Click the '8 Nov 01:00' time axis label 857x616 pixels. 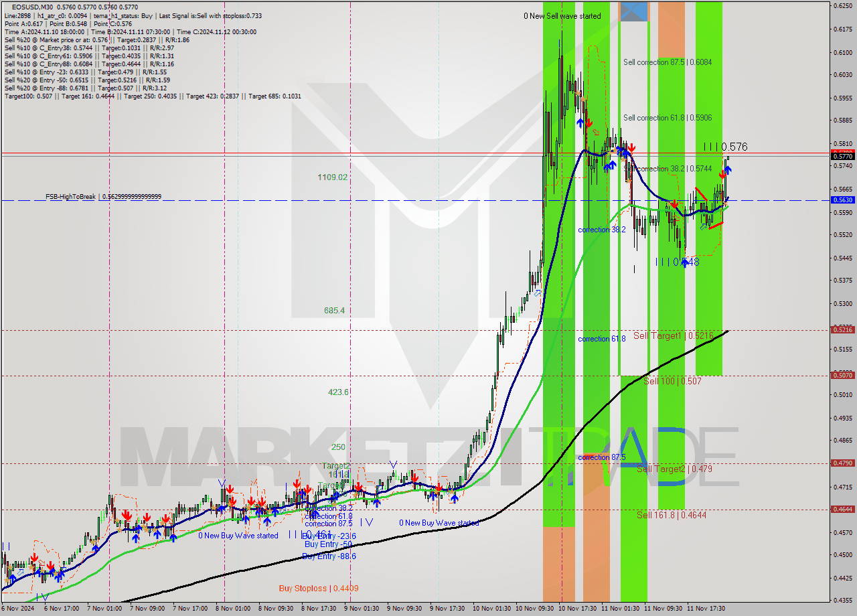234,609
